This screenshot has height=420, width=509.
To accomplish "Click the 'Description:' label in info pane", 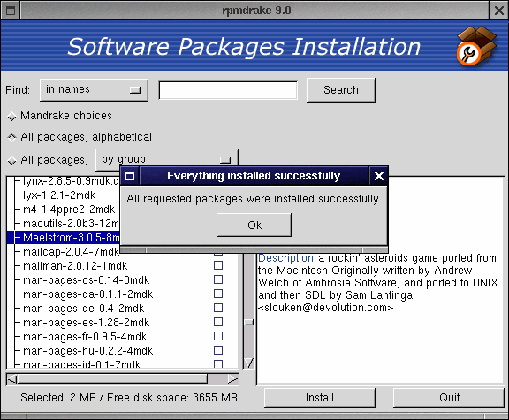I will pos(287,258).
